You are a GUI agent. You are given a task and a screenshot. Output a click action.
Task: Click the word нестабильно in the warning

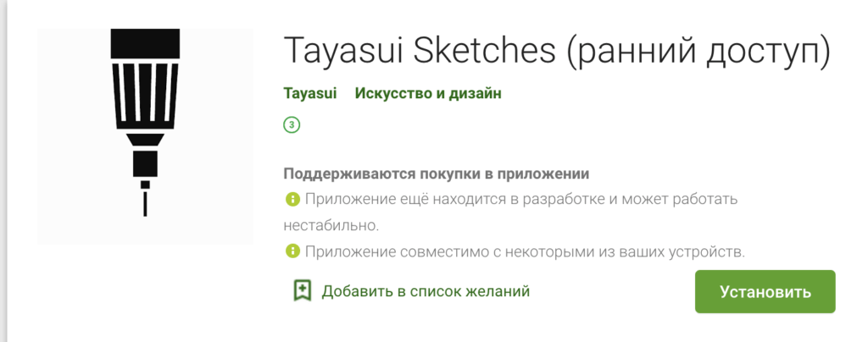pos(330,225)
